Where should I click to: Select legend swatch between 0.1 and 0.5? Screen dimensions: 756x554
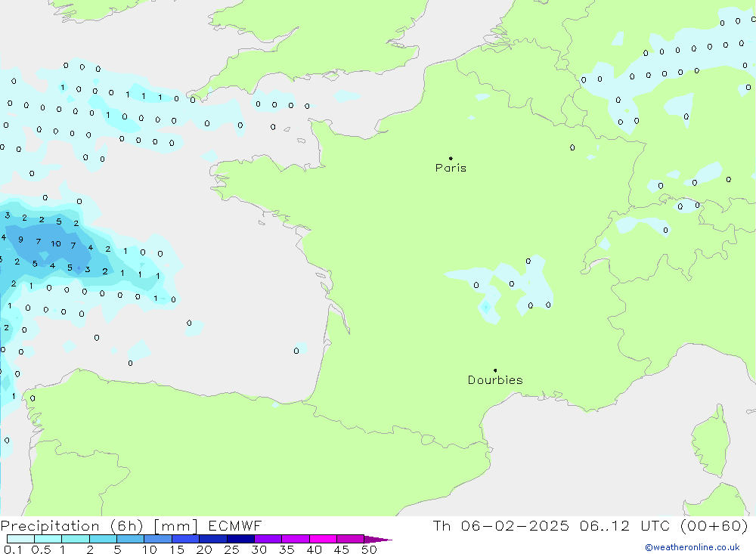pos(20,539)
